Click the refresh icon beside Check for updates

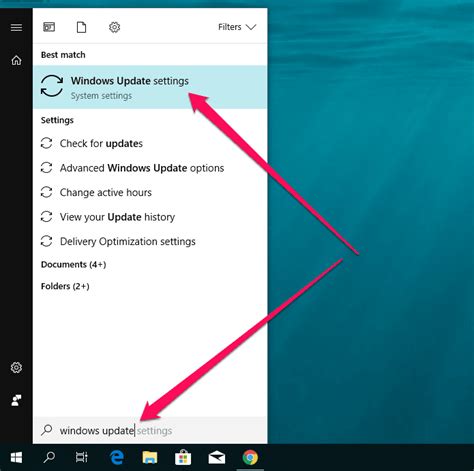click(x=46, y=143)
